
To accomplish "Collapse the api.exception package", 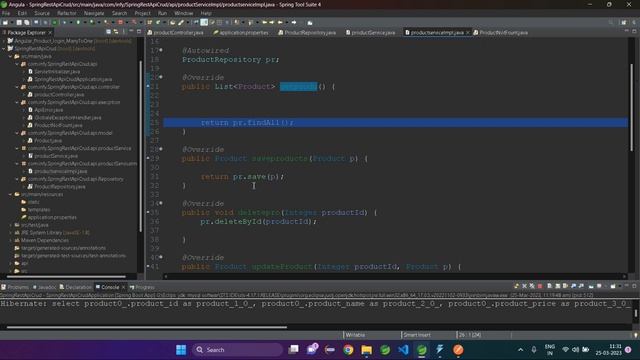I will pos(17,102).
